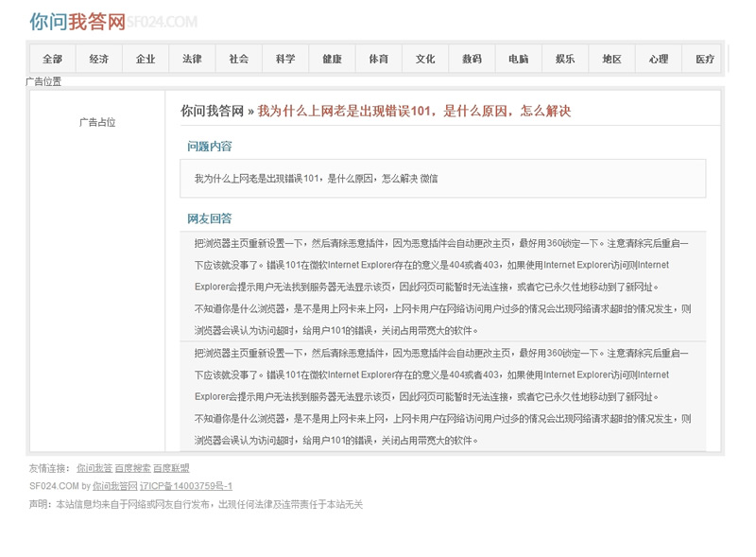The height and width of the screenshot is (557, 756).
Task: Select the 电脑 navigation item
Action: 519,59
